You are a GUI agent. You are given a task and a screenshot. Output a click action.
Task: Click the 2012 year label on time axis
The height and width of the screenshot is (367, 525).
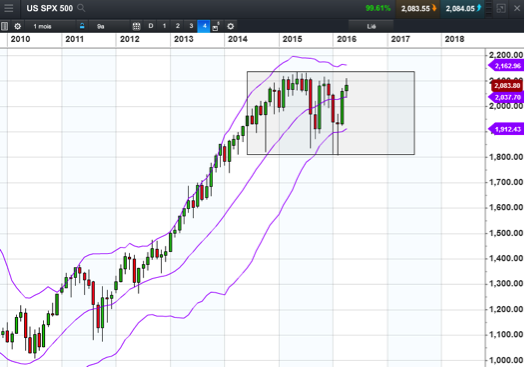point(130,39)
